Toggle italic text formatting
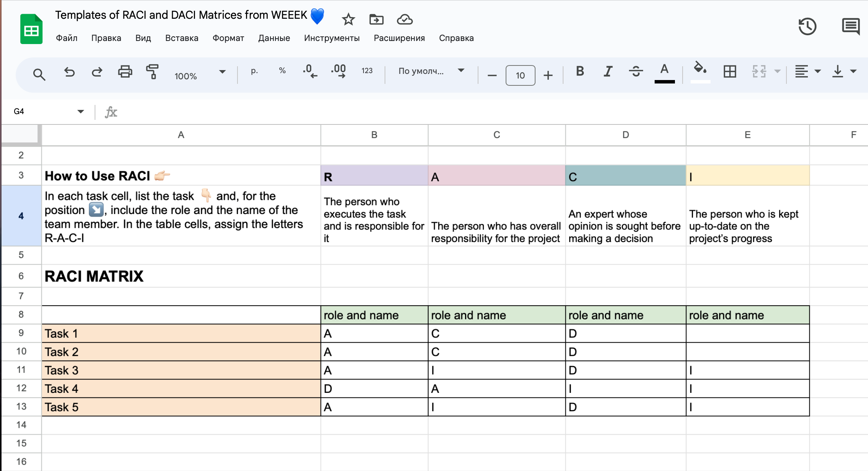This screenshot has height=471, width=868. (608, 71)
